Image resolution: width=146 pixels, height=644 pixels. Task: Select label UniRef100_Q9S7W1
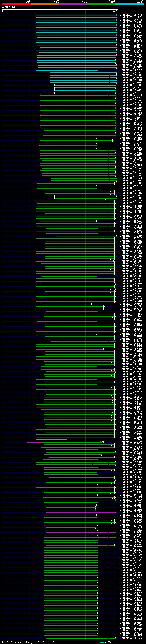point(131,82)
